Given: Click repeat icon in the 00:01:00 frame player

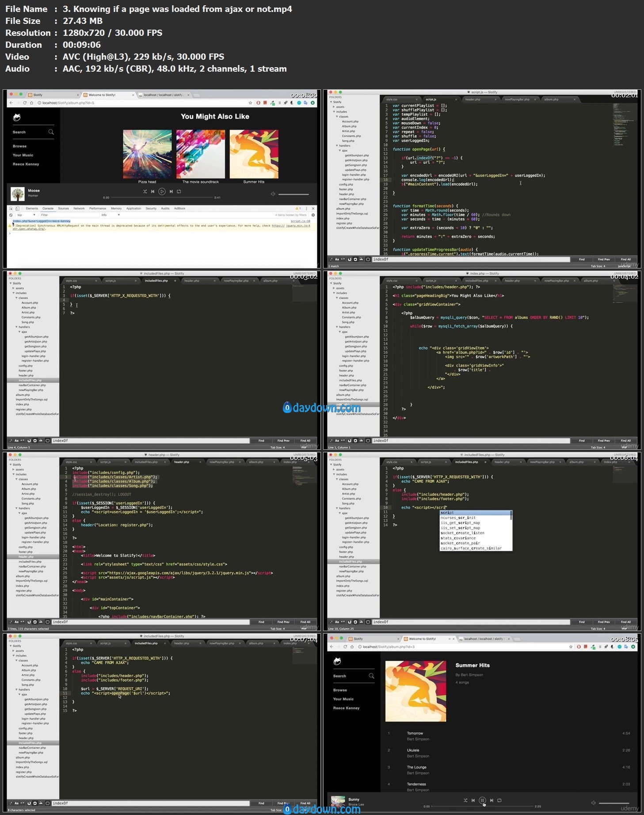Looking at the screenshot, I should point(179,191).
